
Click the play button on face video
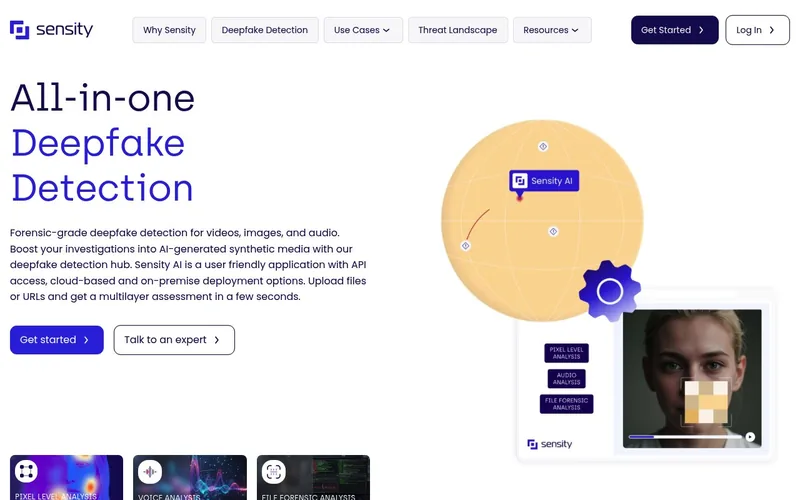(x=750, y=437)
